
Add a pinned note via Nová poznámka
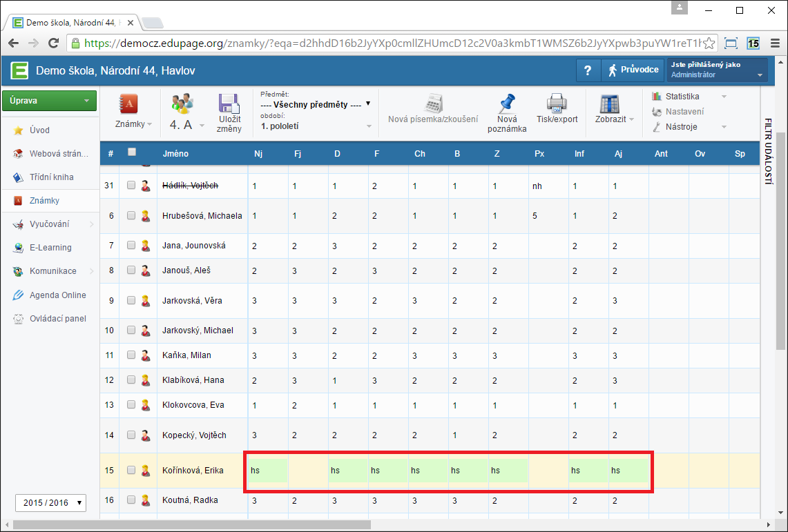point(507,104)
